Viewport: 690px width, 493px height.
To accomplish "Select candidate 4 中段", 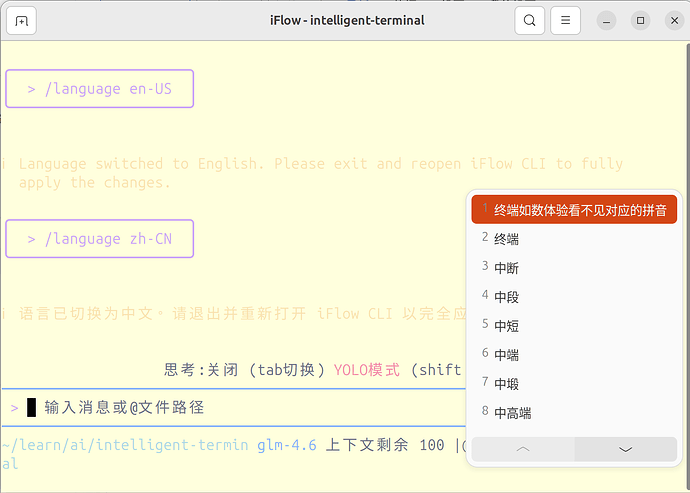I will click(x=506, y=297).
